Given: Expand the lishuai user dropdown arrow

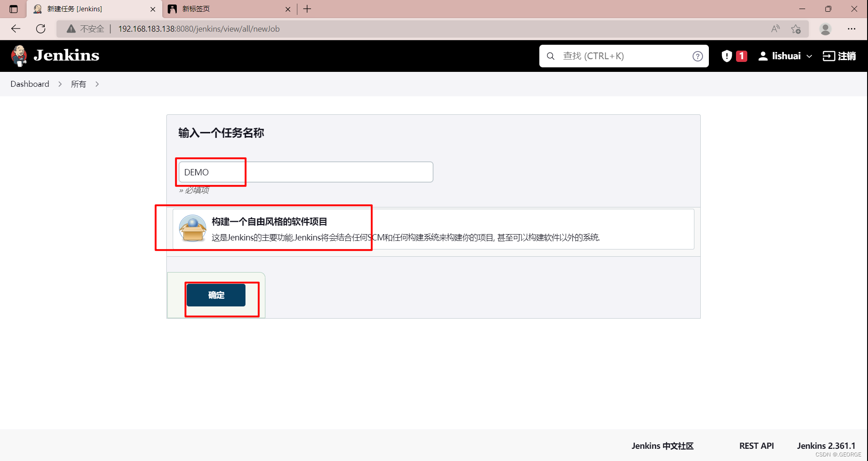Looking at the screenshot, I should click(x=809, y=56).
